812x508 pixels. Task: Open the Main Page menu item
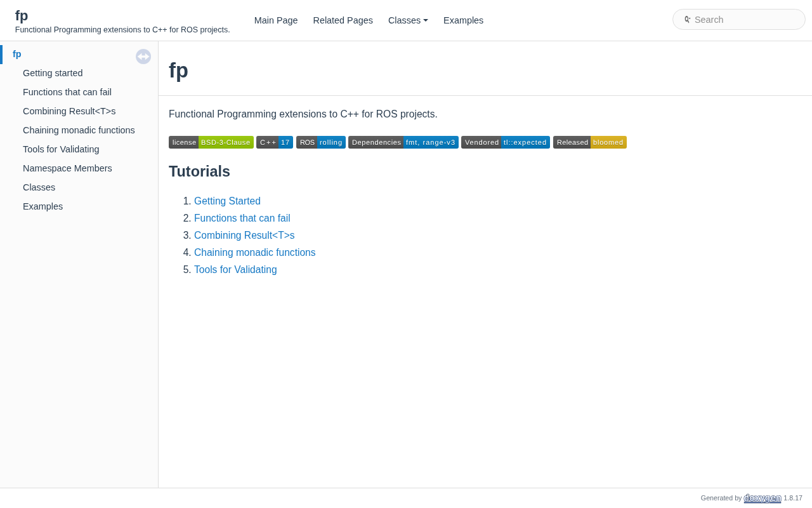pos(276,20)
